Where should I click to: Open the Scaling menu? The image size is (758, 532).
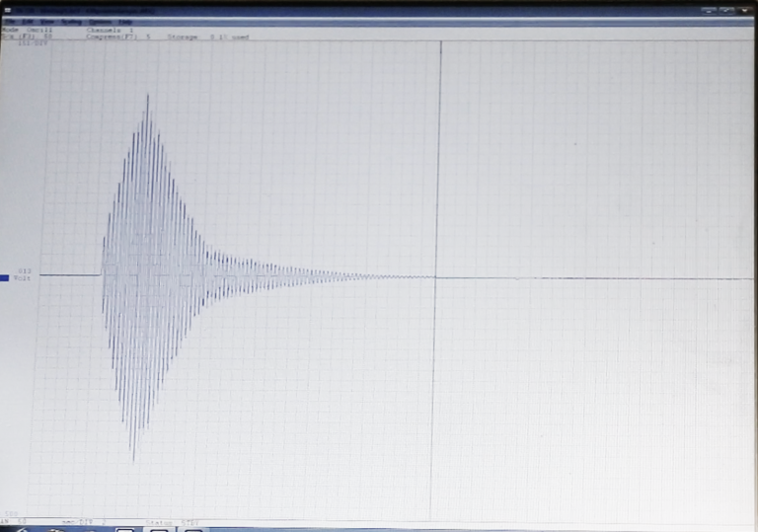point(71,22)
